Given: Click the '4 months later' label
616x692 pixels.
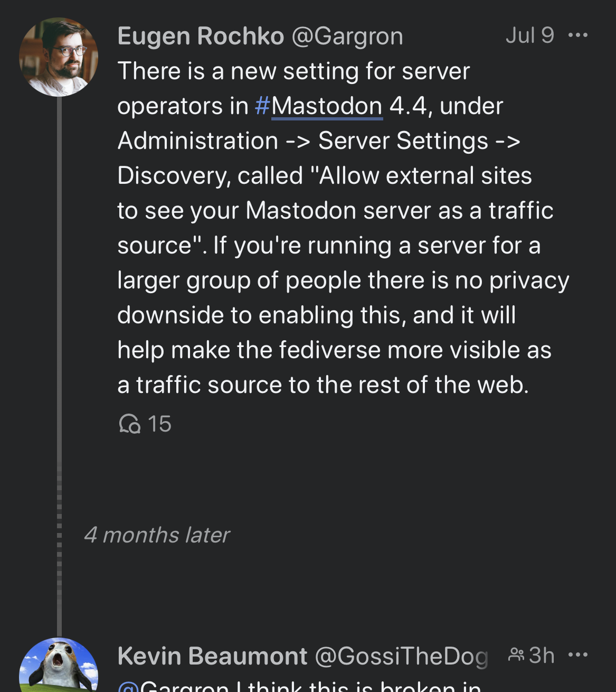Looking at the screenshot, I should click(x=157, y=535).
